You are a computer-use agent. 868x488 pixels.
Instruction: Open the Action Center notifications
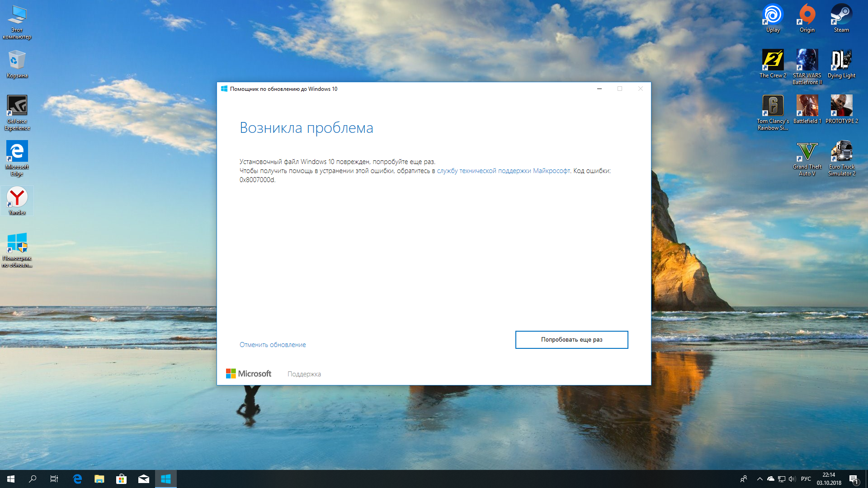[x=854, y=479]
